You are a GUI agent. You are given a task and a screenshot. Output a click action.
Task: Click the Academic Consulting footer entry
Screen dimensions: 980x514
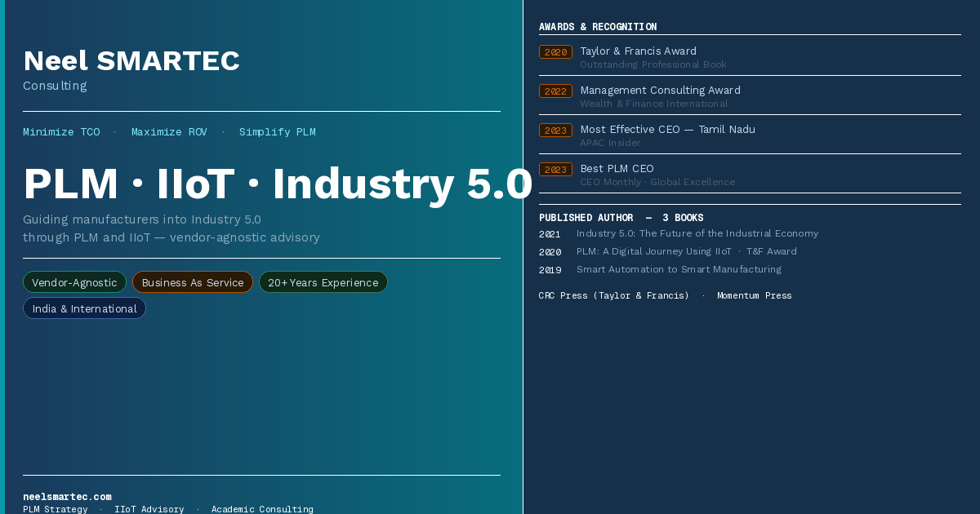pyautogui.click(x=262, y=508)
